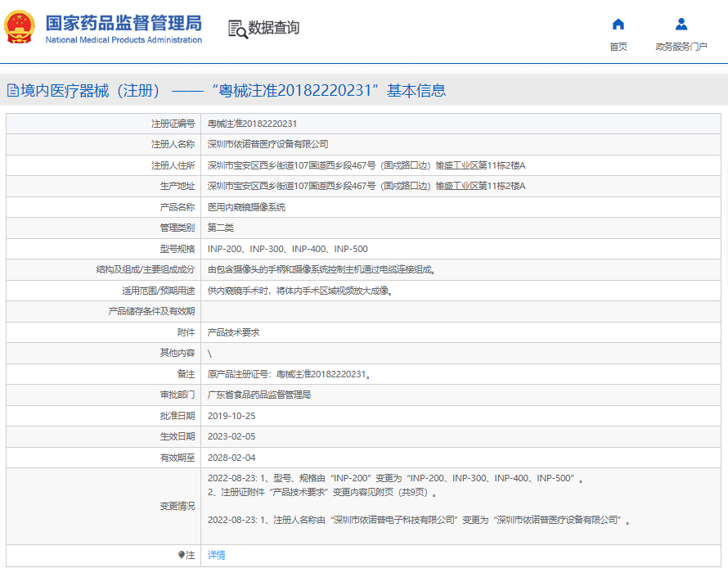Click the 生产地址 address value

(366, 186)
